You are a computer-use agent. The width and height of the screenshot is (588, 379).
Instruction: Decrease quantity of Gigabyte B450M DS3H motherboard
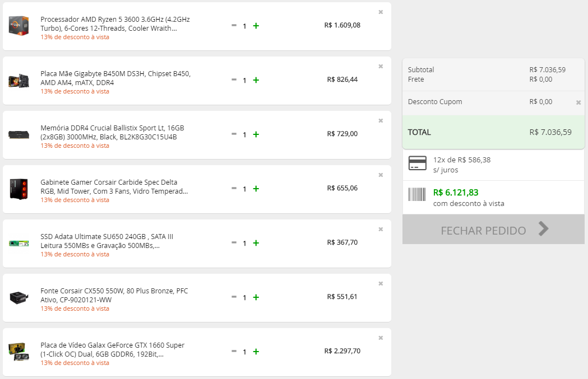point(234,79)
